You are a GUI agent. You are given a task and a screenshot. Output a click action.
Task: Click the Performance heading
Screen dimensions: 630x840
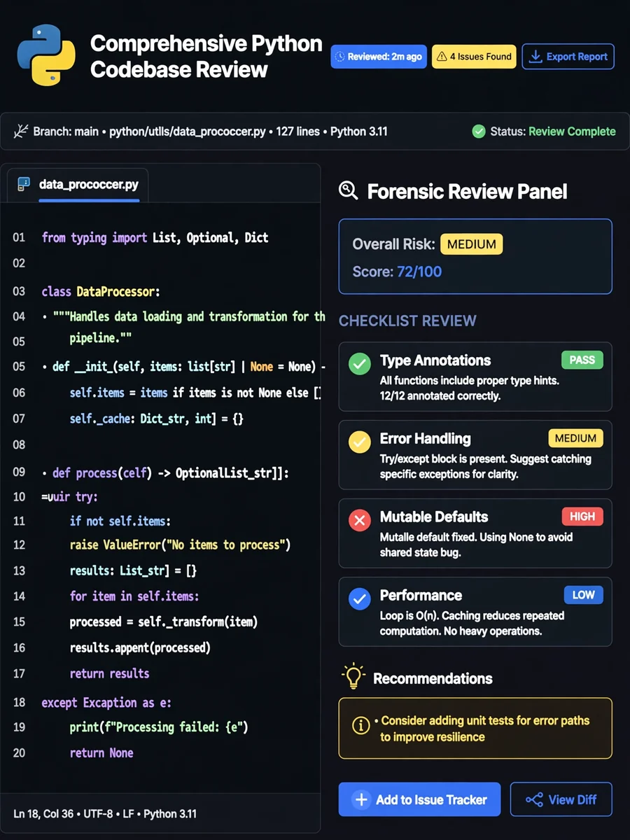[x=421, y=596]
